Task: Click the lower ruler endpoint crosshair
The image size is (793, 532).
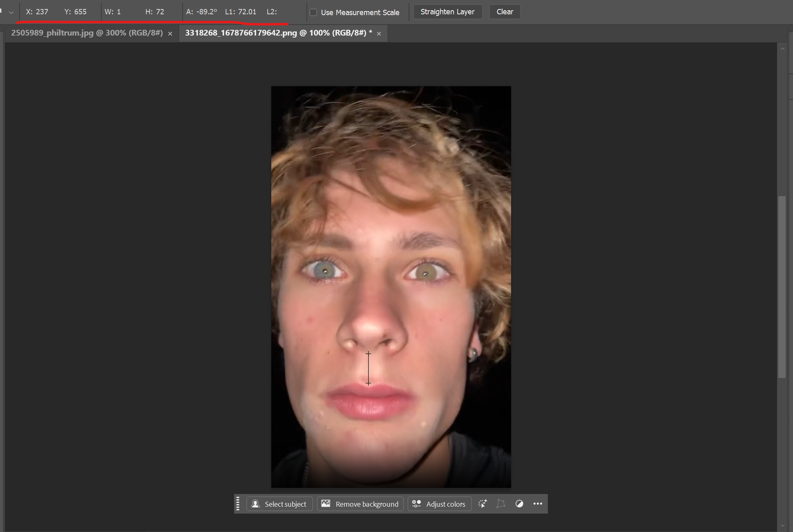Action: 368,383
